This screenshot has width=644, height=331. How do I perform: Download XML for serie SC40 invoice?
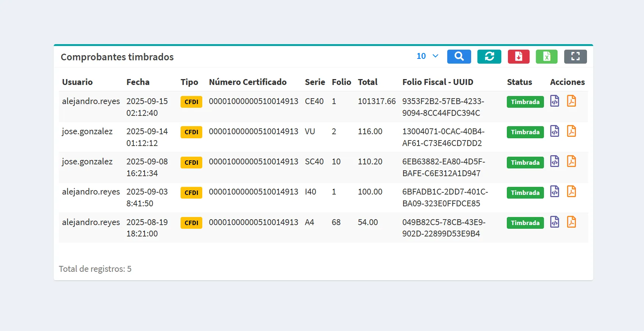click(x=555, y=161)
